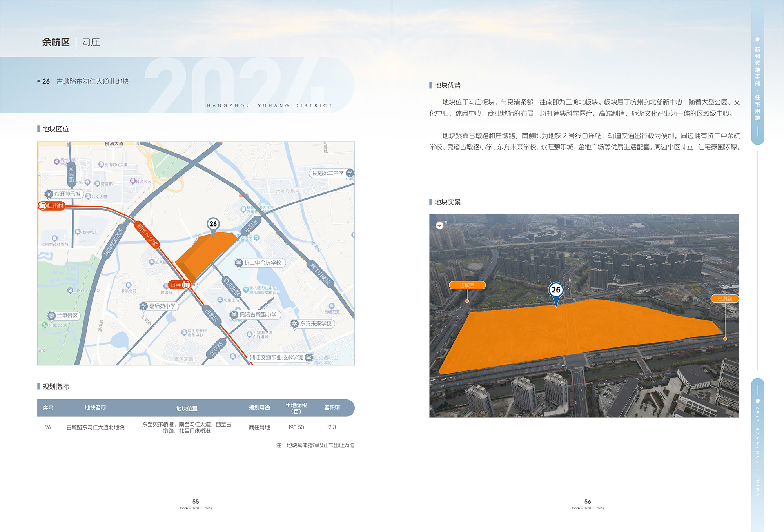Image resolution: width=784 pixels, height=532 pixels.
Task: Click the 东方未来学校 school marker icon
Action: (294, 323)
